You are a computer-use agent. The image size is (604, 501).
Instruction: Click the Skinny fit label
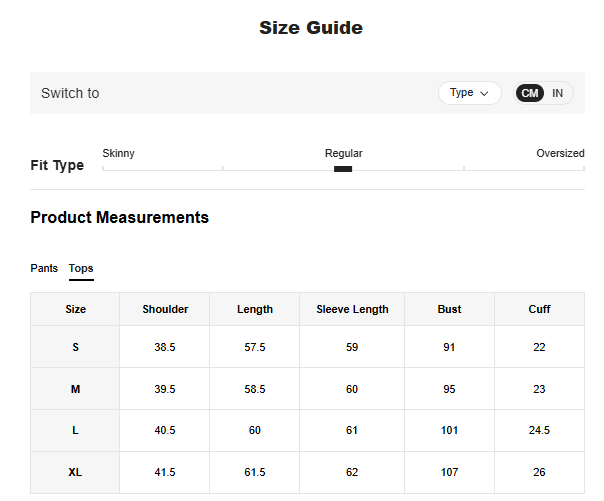(x=119, y=153)
